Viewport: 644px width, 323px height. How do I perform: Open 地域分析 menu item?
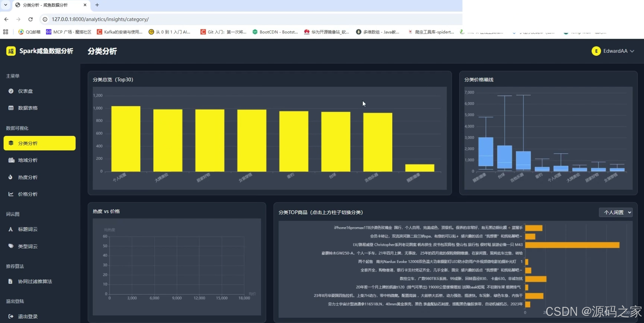(40, 160)
